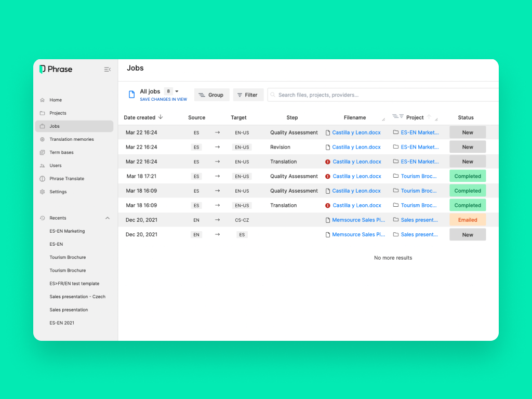Open the All jobs view dropdown
This screenshot has height=399, width=532.
click(177, 91)
